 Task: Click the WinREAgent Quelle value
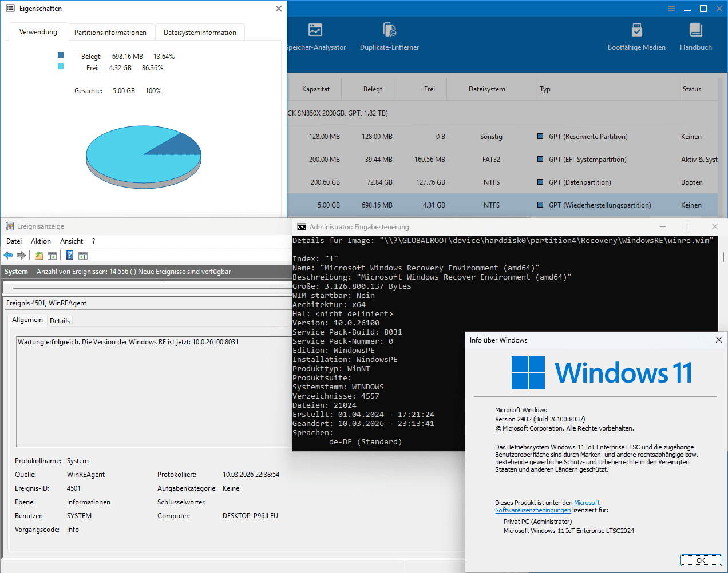tap(86, 475)
